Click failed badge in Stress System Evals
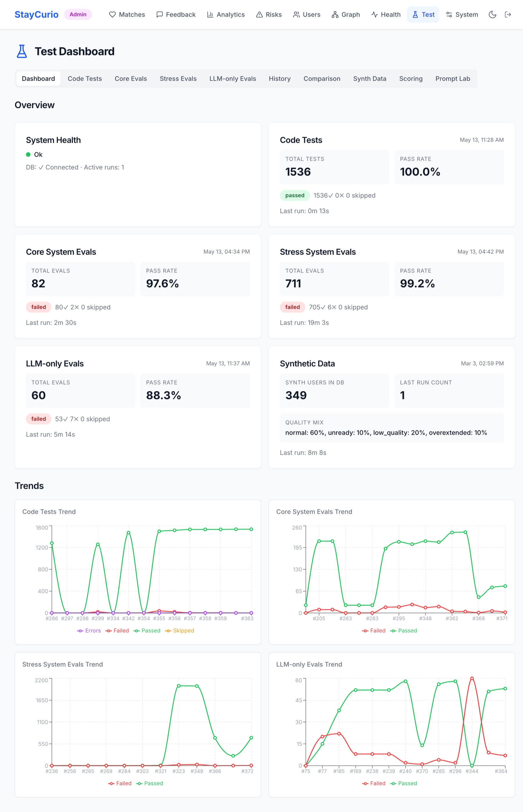Image resolution: width=523 pixels, height=812 pixels. click(x=292, y=307)
